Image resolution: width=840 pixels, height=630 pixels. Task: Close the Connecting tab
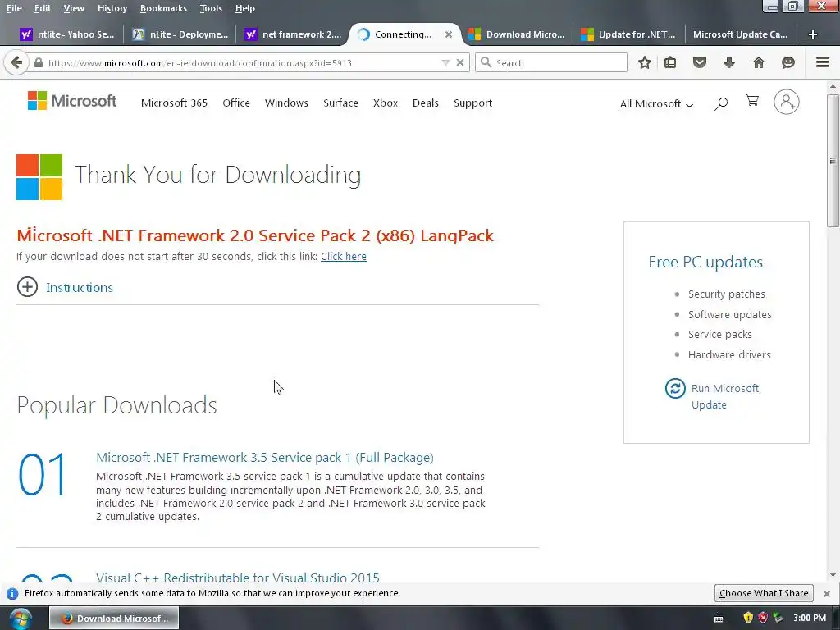pos(449,34)
